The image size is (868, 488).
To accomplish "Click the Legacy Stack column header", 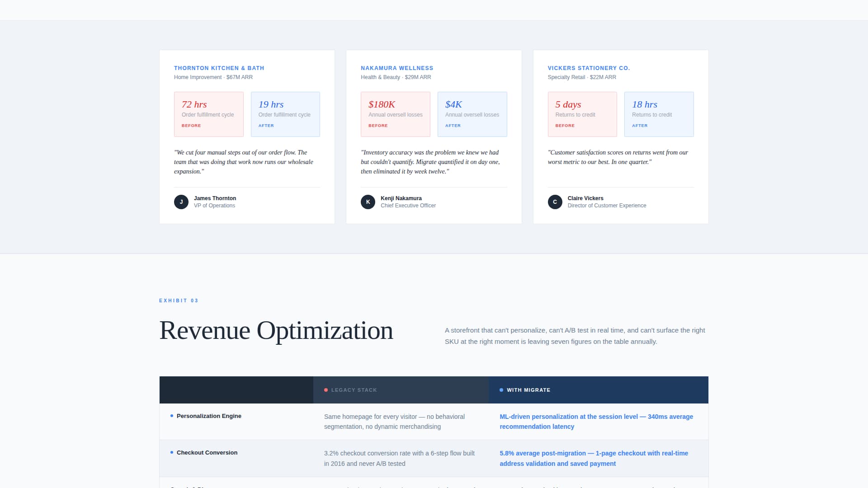I will coord(401,390).
